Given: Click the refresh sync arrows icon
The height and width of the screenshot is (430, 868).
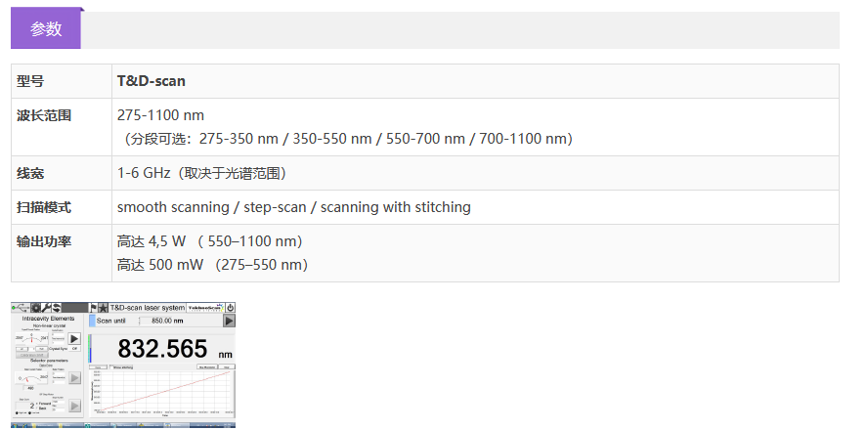Looking at the screenshot, I should click(x=57, y=307).
